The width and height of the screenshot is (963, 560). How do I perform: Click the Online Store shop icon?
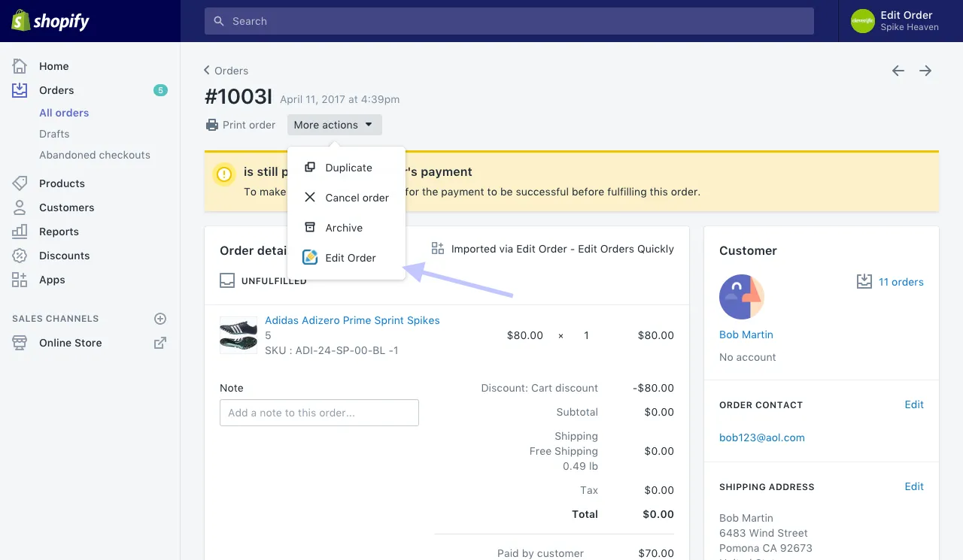pos(20,343)
